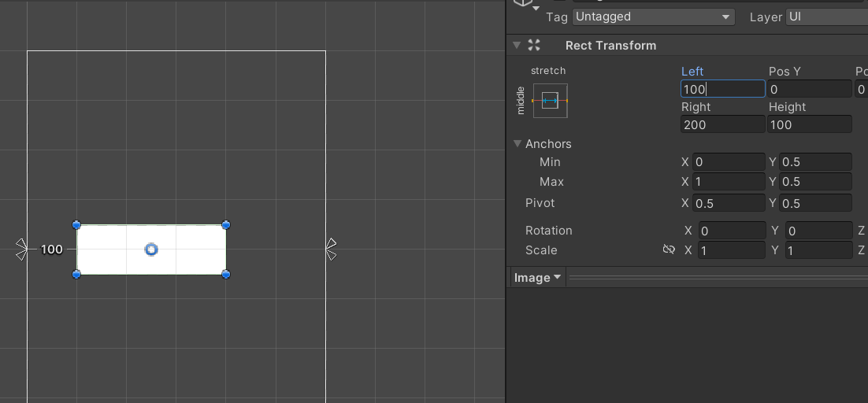This screenshot has height=403, width=868.
Task: Click the pivot circle in the rectangle
Action: pos(151,250)
